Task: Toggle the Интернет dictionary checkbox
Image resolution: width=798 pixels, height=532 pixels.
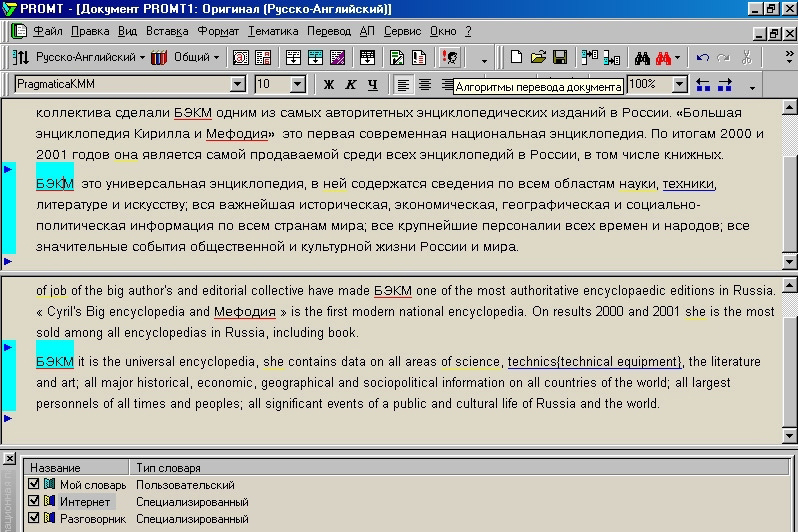Action: (34, 502)
